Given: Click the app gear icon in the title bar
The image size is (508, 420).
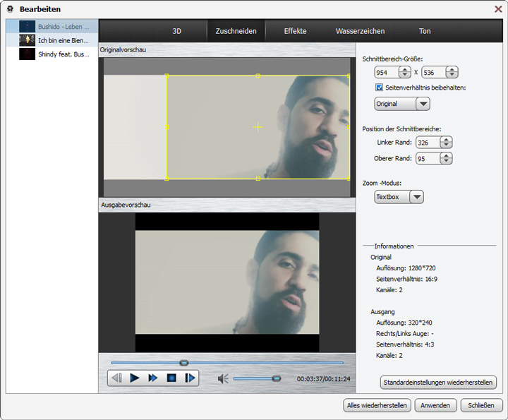Looking at the screenshot, I should (x=11, y=8).
